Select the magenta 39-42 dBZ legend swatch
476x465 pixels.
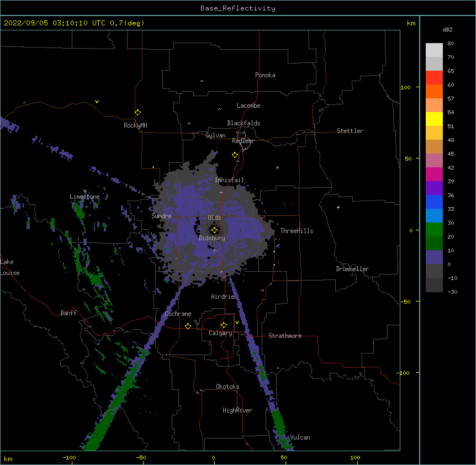point(434,174)
